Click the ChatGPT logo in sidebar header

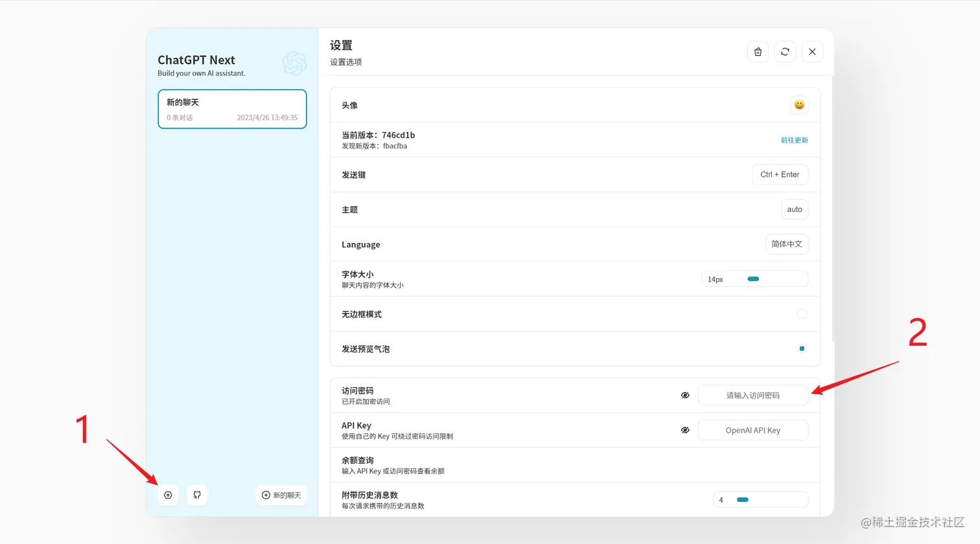pyautogui.click(x=294, y=63)
